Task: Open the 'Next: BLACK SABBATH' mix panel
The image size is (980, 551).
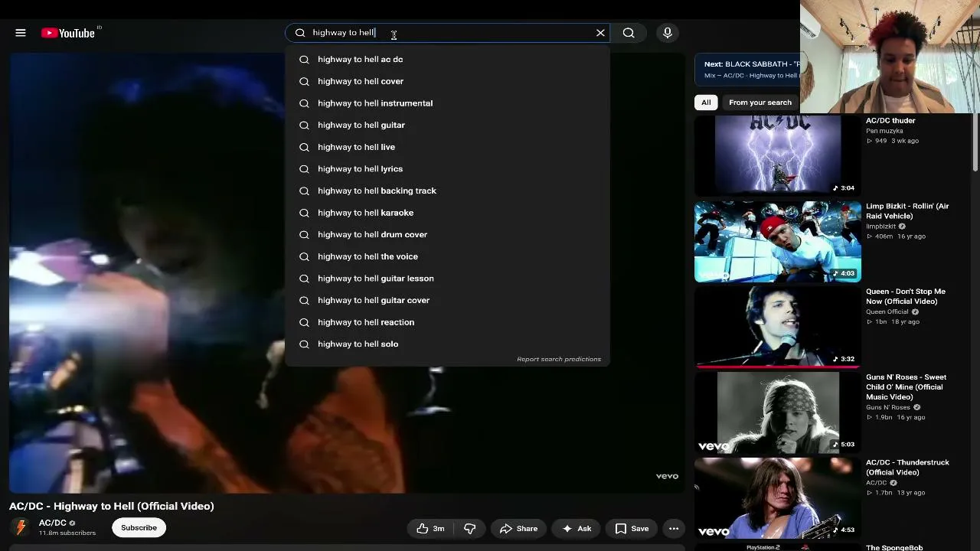Action: [747, 69]
